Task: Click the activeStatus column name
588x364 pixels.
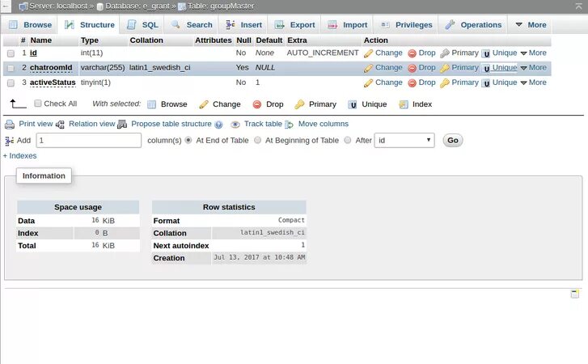Action: pos(53,83)
